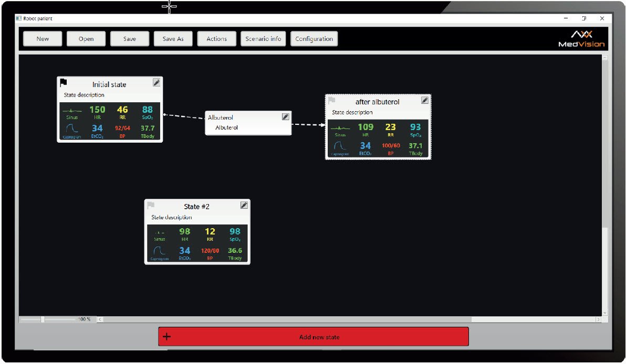
Task: Click the horizontal scrollbar left arrow
Action: 100,319
